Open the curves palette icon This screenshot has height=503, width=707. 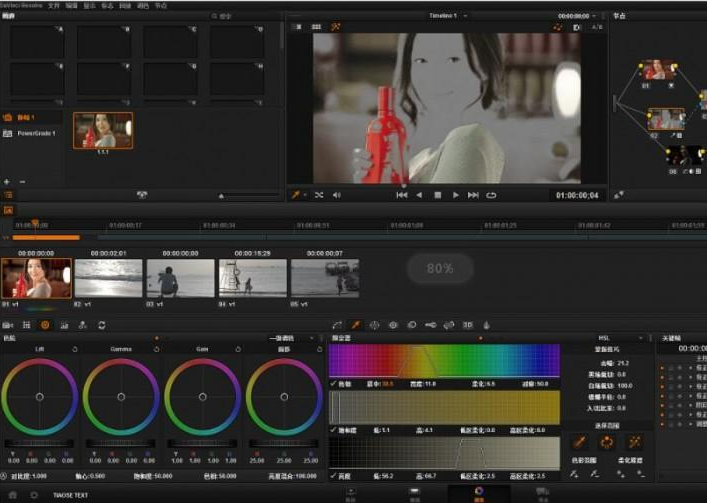pos(337,325)
